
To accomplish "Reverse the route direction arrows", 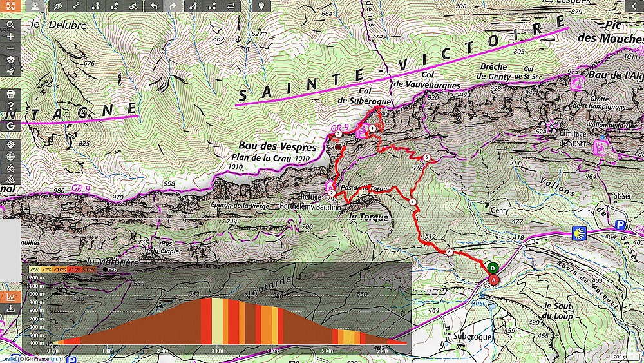I will tap(231, 6).
